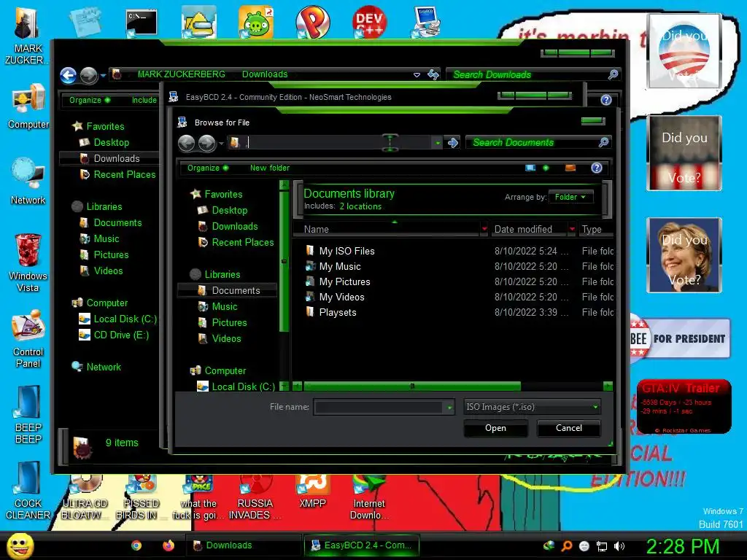
Task: Launch the DEV C++ desktop shortcut
Action: click(369, 22)
